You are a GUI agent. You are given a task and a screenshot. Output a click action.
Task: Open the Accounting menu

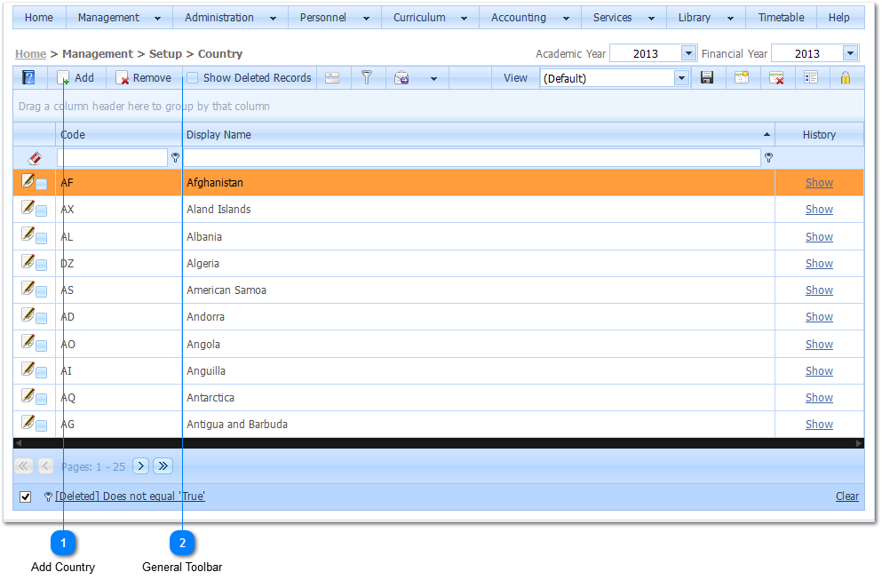click(529, 18)
